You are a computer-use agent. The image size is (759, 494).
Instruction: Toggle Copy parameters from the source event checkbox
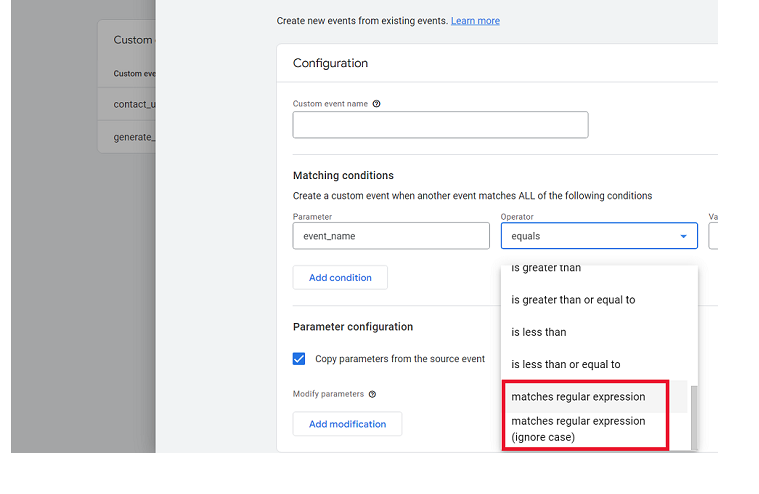pos(299,359)
